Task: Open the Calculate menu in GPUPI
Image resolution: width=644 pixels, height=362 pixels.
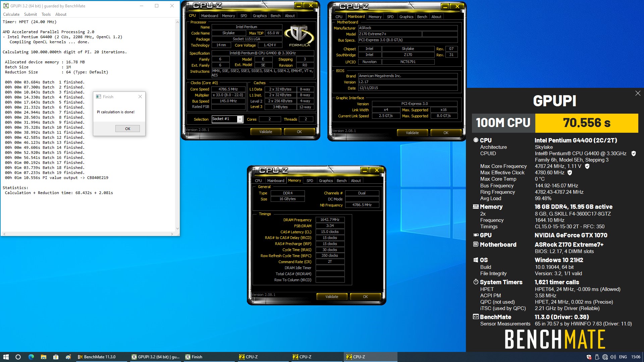Action: [x=11, y=14]
